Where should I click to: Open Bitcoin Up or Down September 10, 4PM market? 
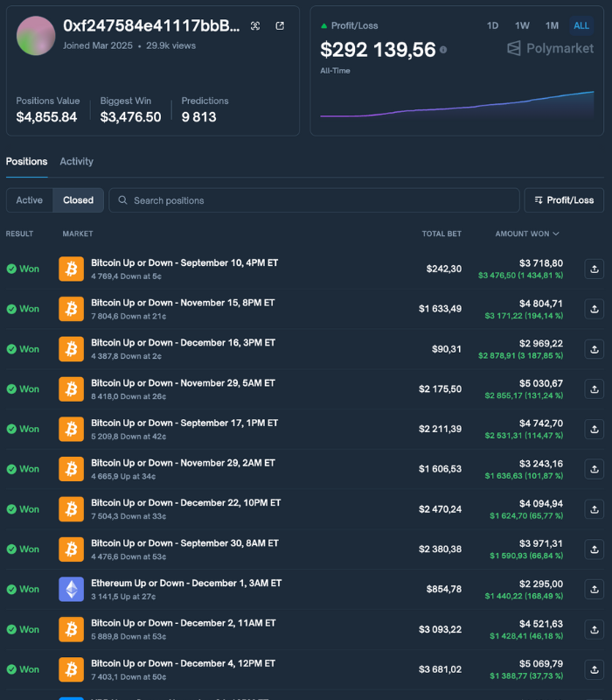pos(184,263)
